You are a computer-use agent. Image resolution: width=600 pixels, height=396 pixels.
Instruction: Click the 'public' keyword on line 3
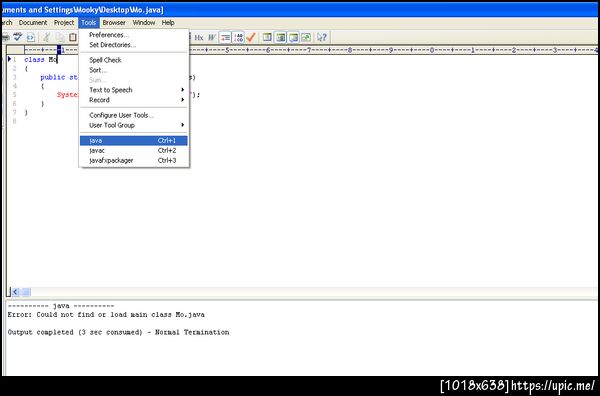click(53, 77)
